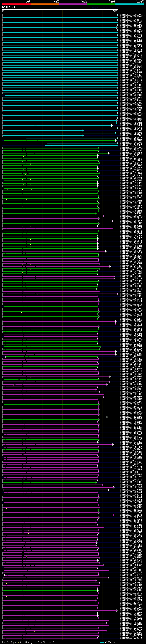This screenshot has height=644, width=146.
Task: Click hit UniRef100_B5JEX5
Action: 131,565
